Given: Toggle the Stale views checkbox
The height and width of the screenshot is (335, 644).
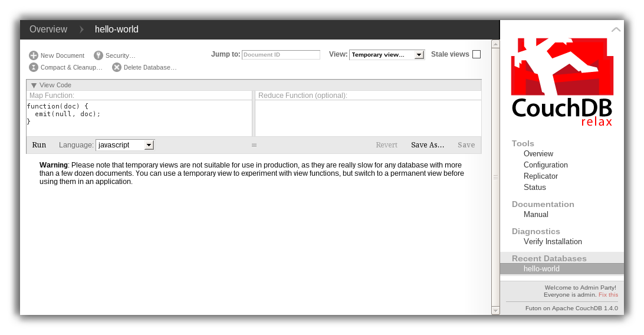Looking at the screenshot, I should (x=477, y=54).
